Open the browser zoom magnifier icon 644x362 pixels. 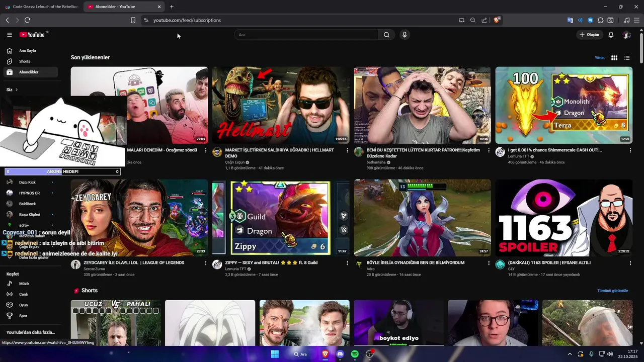click(473, 20)
